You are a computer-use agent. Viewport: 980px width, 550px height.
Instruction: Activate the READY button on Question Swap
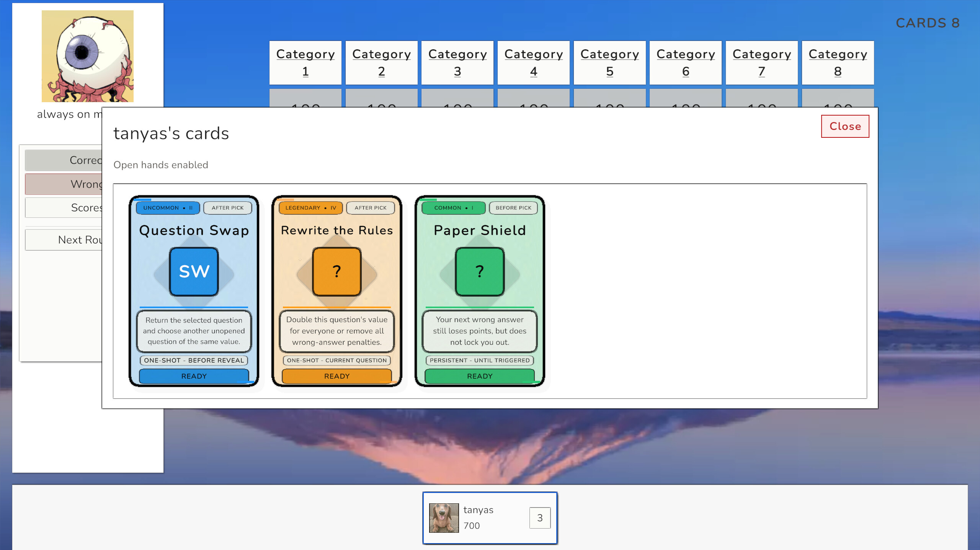click(194, 376)
